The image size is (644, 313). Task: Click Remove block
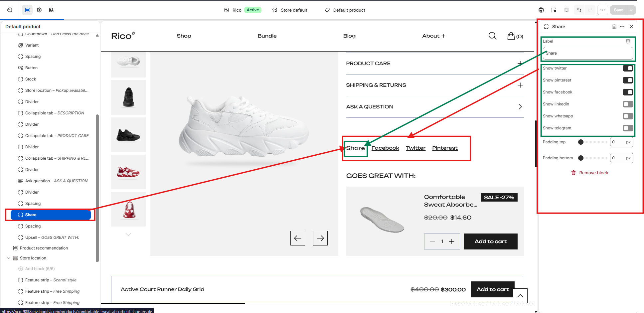[x=589, y=173]
